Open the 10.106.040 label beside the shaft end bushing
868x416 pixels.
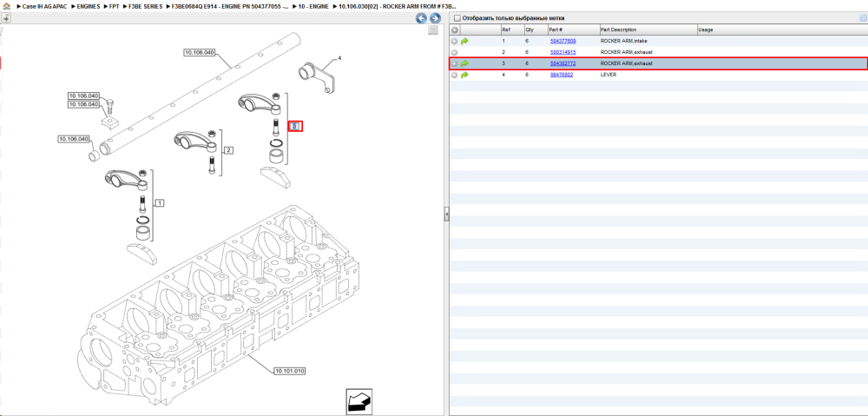[x=74, y=139]
